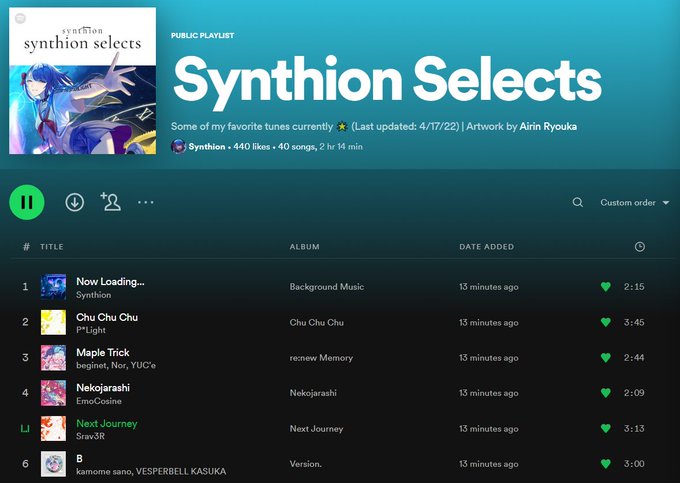
Task: Open artist Synthion under Now Loading...
Action: coord(94,295)
